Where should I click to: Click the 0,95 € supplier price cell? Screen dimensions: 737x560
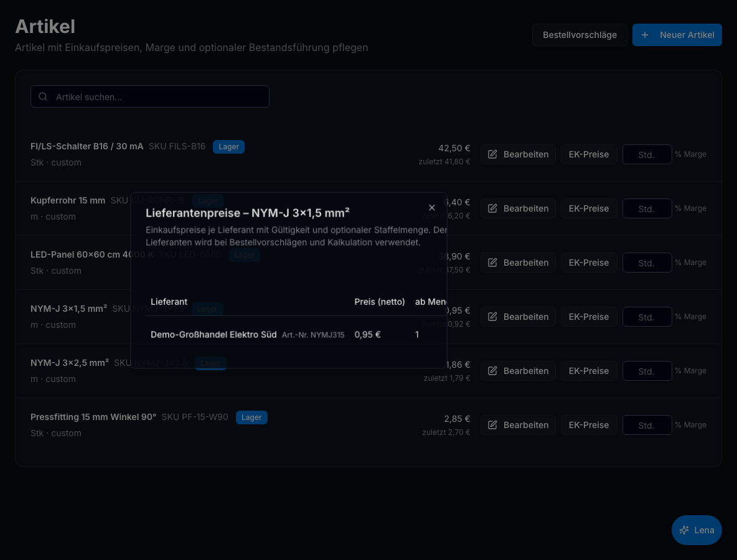click(367, 335)
